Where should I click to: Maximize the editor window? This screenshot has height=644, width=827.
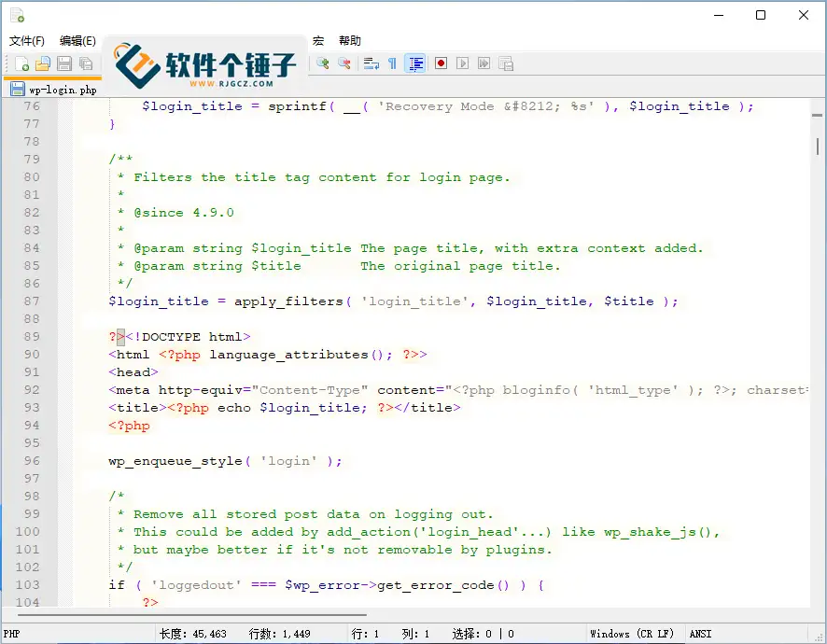[761, 15]
